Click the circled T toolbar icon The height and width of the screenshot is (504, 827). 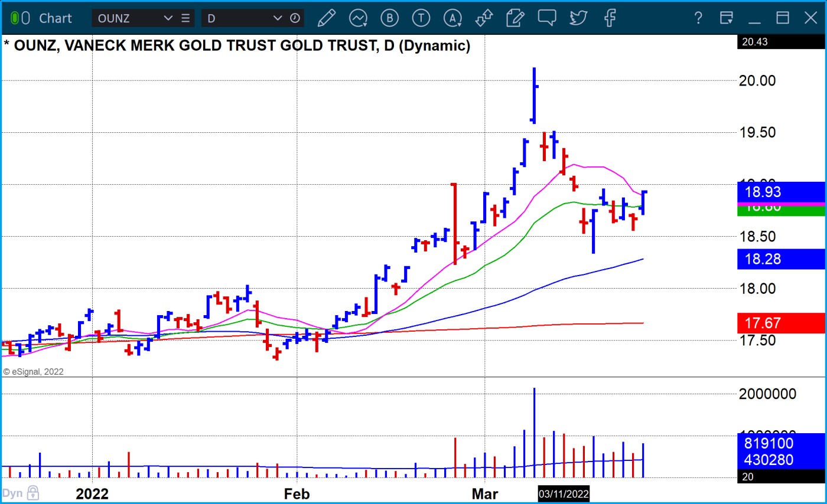pos(421,18)
